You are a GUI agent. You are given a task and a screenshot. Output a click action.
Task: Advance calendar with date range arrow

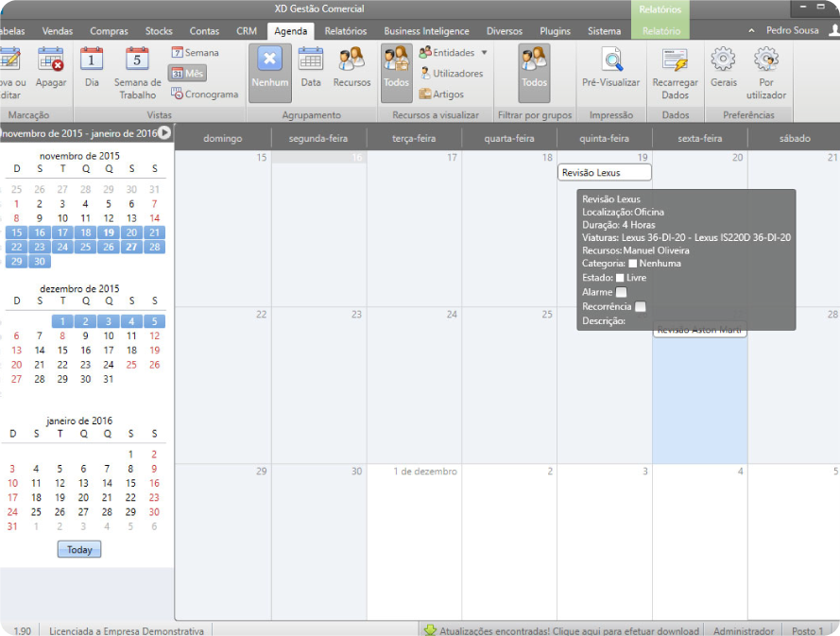(164, 133)
